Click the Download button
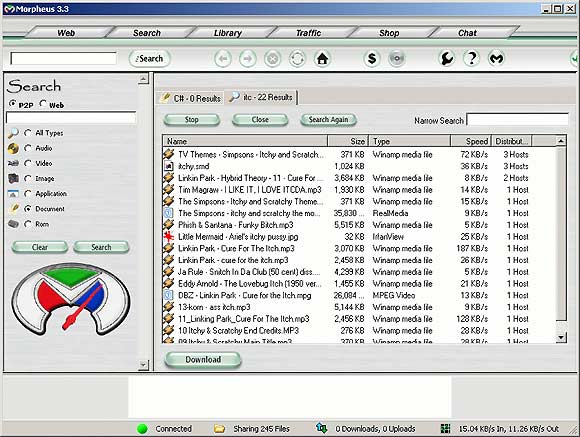The height and width of the screenshot is (437, 580). coord(203,359)
